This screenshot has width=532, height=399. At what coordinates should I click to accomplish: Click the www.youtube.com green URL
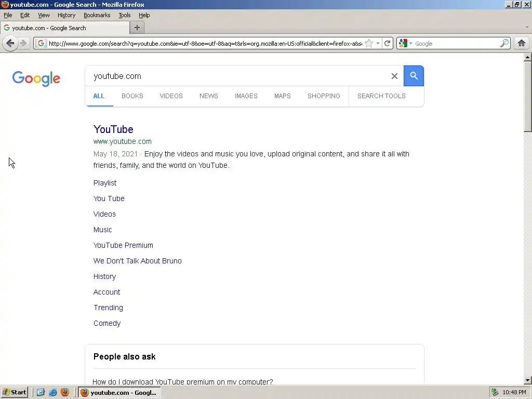[x=123, y=141]
